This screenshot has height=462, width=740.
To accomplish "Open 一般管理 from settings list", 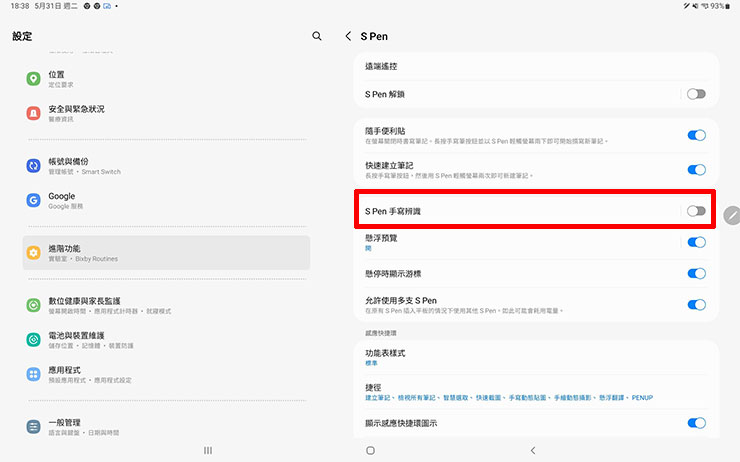I will click(x=166, y=427).
